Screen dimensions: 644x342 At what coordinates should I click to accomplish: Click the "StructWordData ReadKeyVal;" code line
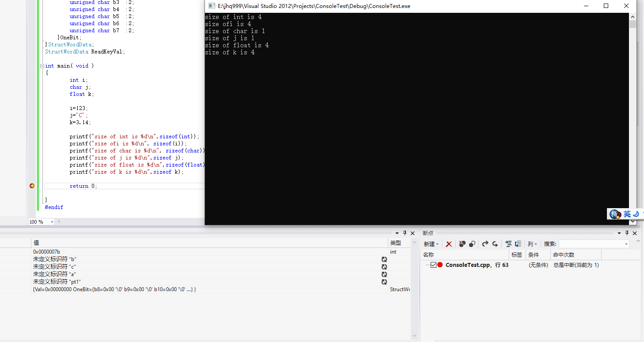pyautogui.click(x=85, y=52)
